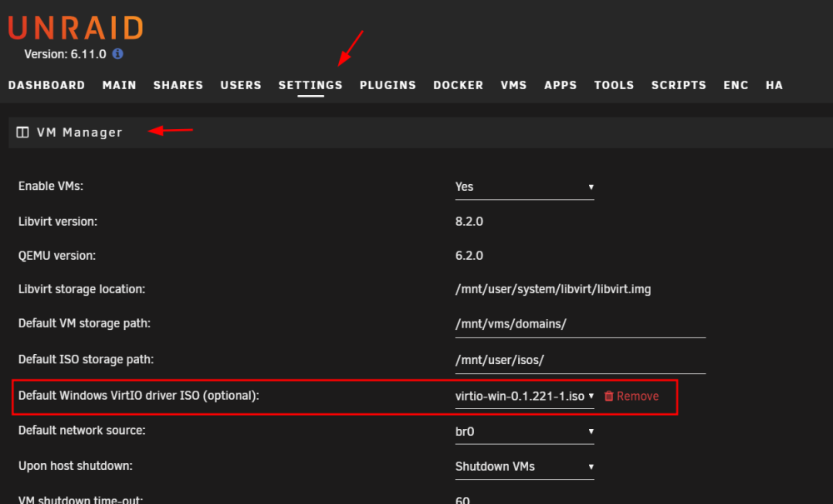The width and height of the screenshot is (833, 504).
Task: Click the UNRAID logo
Action: [76, 27]
